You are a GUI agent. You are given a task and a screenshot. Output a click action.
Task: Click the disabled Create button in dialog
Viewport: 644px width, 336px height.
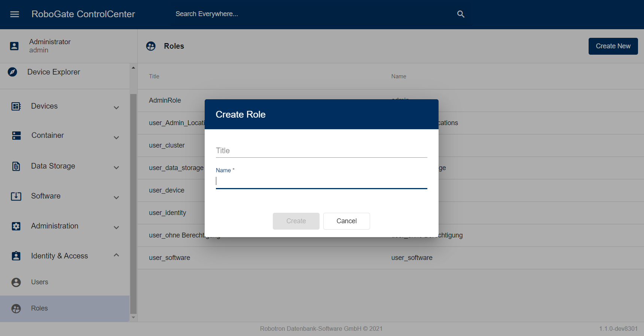click(x=296, y=221)
